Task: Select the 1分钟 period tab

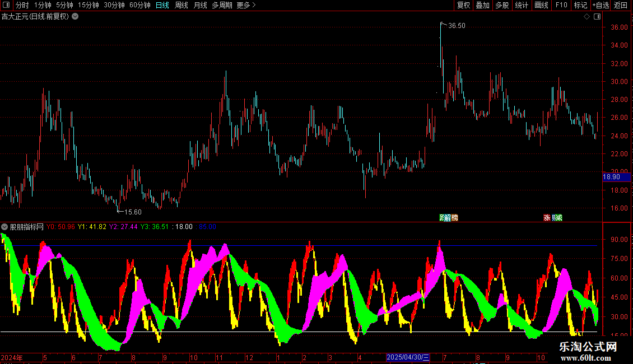Action: [x=43, y=5]
